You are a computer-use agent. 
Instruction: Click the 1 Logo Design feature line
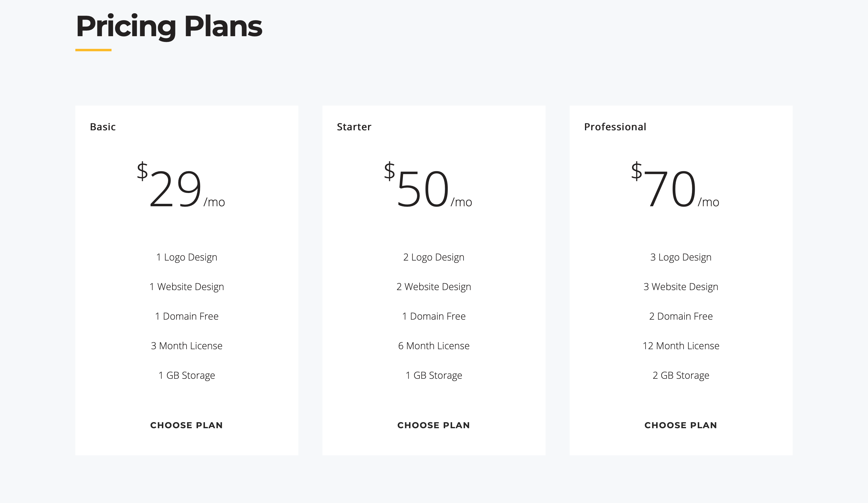[187, 257]
